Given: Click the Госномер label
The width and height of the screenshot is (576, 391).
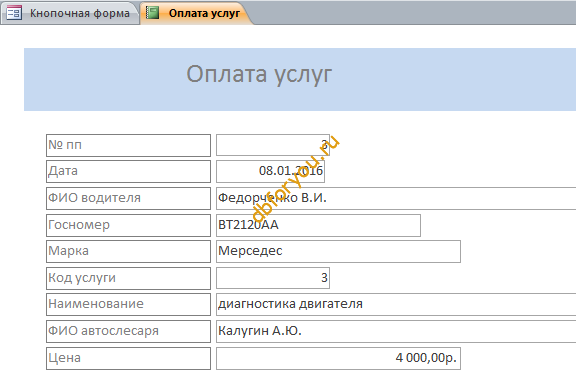Looking at the screenshot, I should click(x=128, y=225).
